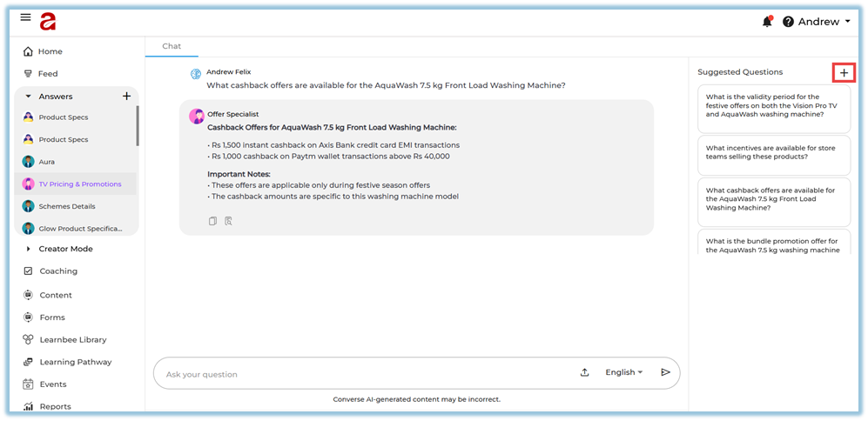Open Coaching from the sidebar
Viewport: 868px width, 421px height.
click(58, 271)
